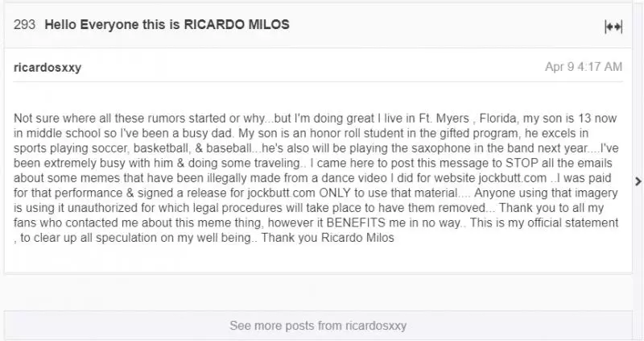Open the thread title Hello Everyone this is RICARDO MILOS

pos(167,25)
